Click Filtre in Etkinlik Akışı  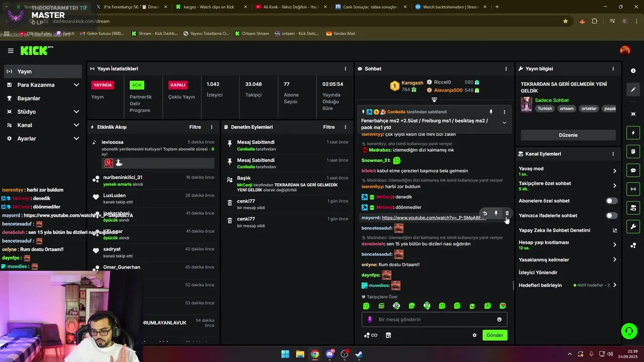[x=195, y=127]
